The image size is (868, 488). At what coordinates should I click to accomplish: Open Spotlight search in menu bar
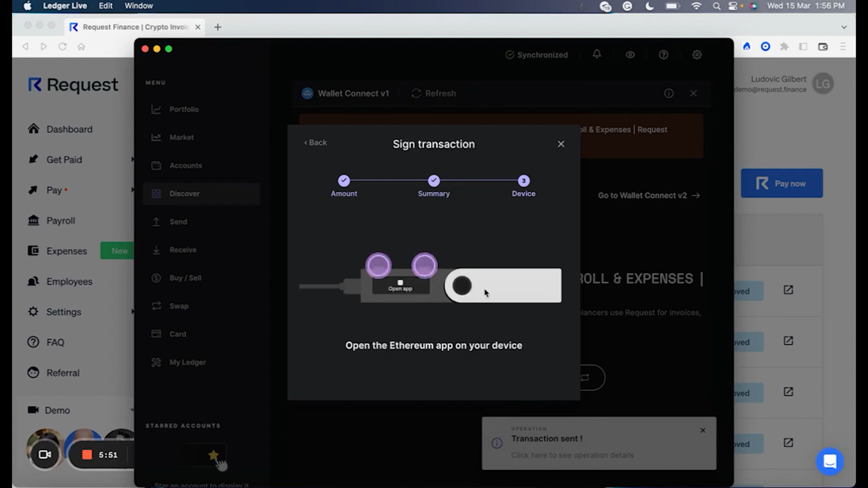tap(717, 6)
